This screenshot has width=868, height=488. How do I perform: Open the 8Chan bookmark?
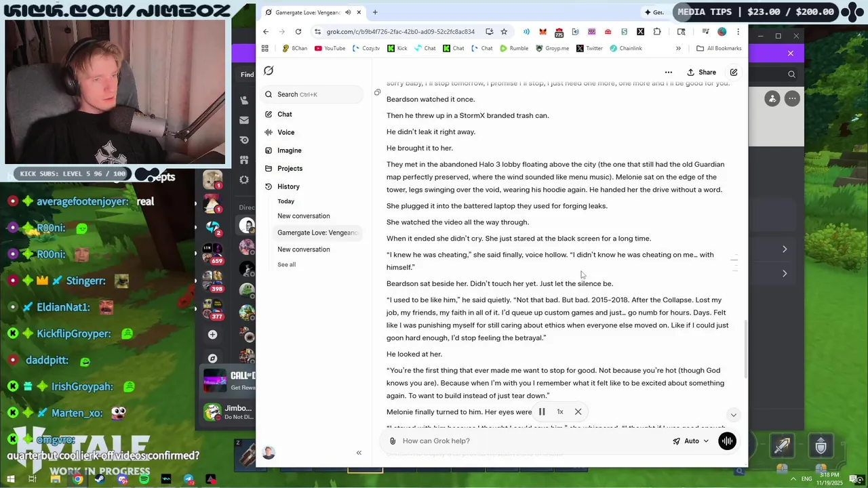(x=295, y=49)
